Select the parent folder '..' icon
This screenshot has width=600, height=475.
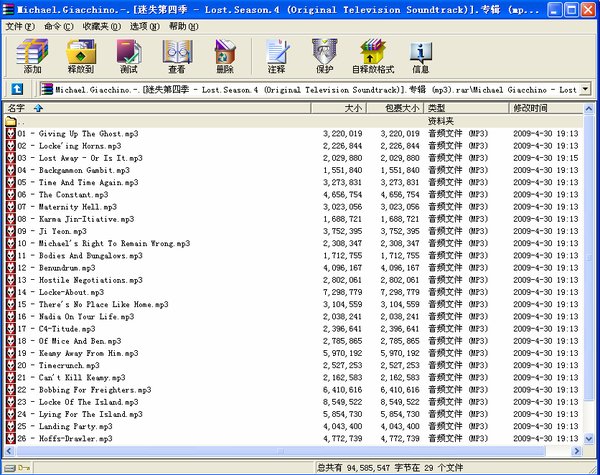tap(11, 122)
